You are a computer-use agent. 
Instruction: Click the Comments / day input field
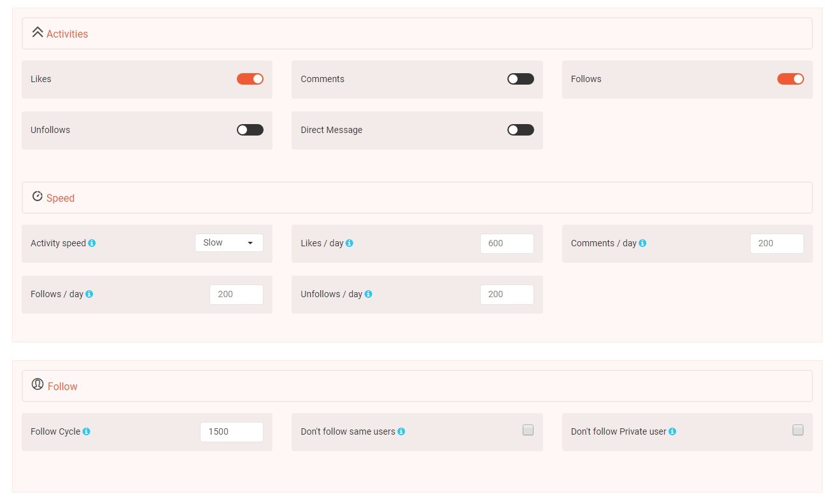click(x=777, y=244)
